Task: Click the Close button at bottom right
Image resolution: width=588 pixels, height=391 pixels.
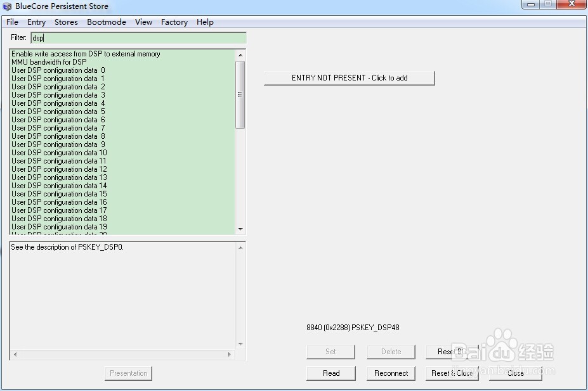Action: tap(516, 373)
